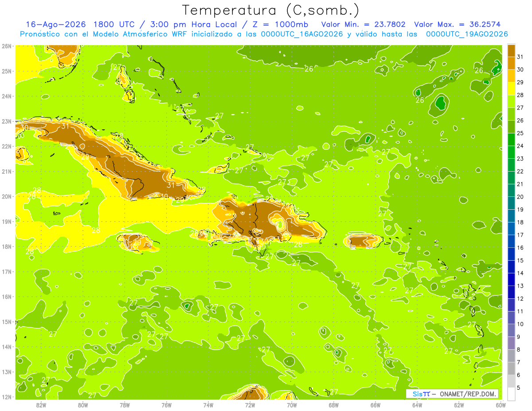Screen dimensions: 532x411
Task: Click the '76W' longitude axis label
Action: tap(166, 405)
